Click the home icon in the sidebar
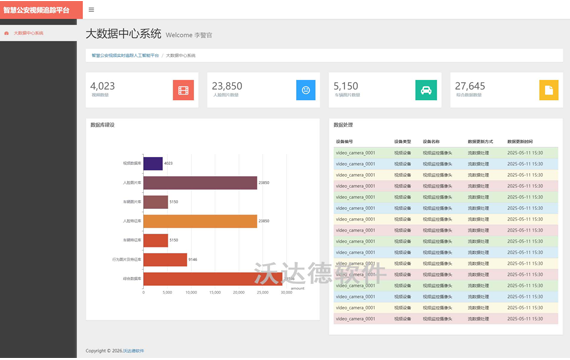This screenshot has width=570, height=360. click(6, 33)
